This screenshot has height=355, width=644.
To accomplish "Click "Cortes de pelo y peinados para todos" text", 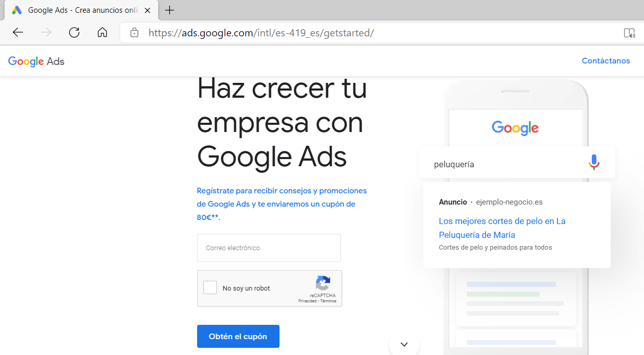I will [496, 248].
